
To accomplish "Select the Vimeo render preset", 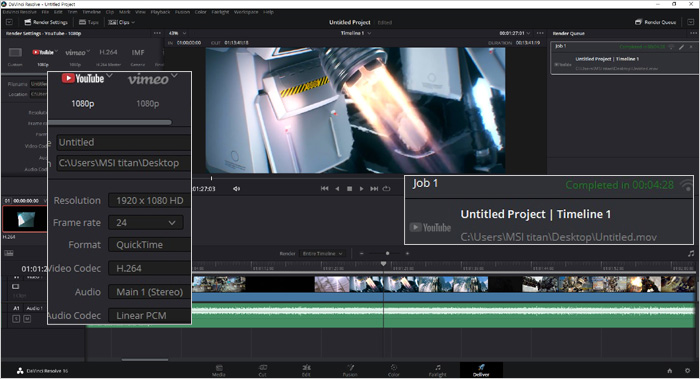I will tap(75, 52).
